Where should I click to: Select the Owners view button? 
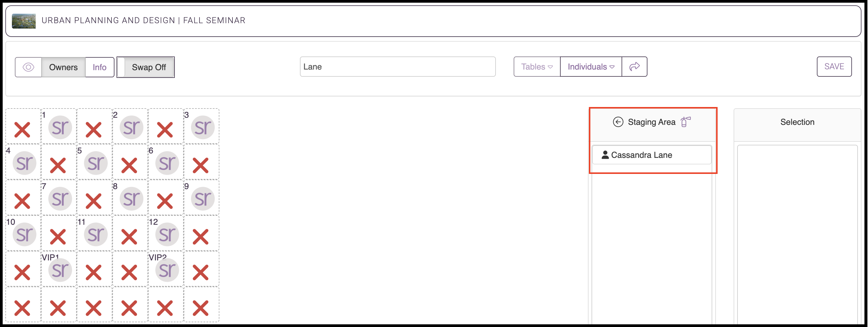[63, 67]
